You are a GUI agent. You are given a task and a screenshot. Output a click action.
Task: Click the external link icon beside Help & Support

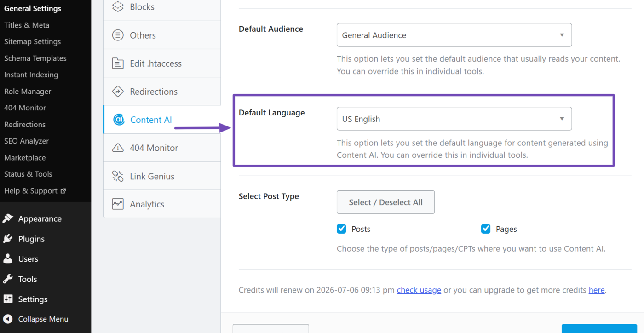63,190
